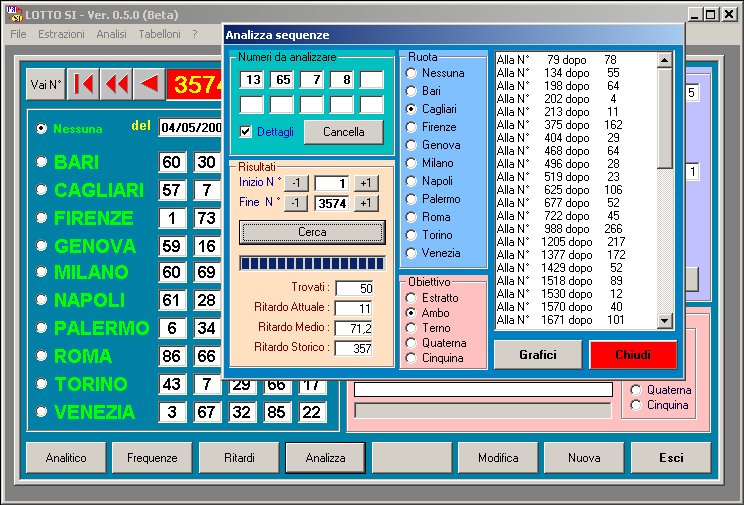Clear numbers with the Cancella button
744x505 pixels.
[343, 132]
